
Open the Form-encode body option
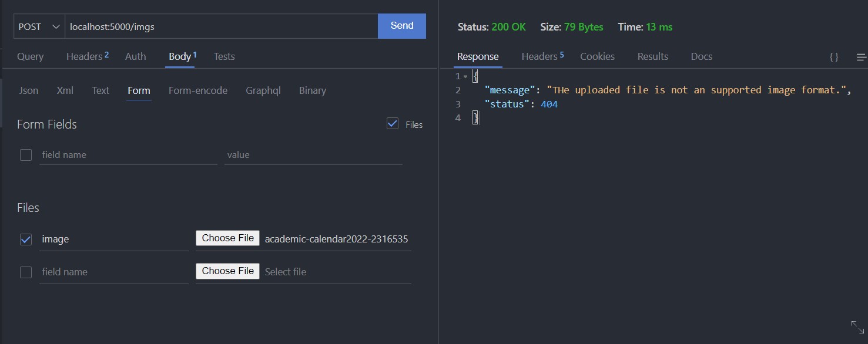pyautogui.click(x=197, y=90)
